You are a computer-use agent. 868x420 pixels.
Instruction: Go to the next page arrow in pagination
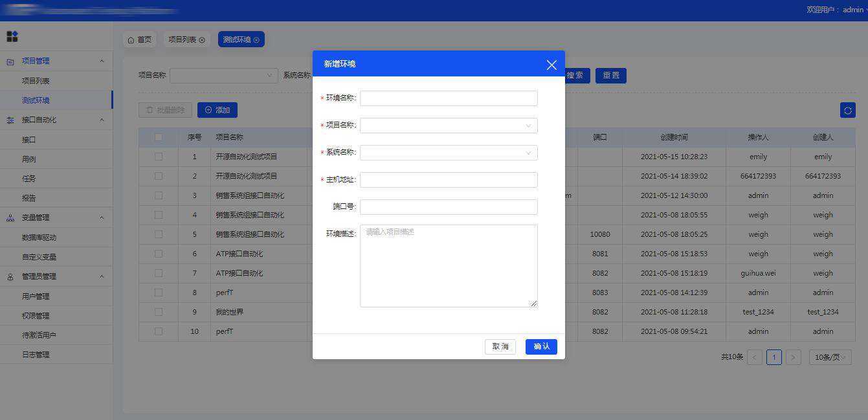coord(794,357)
